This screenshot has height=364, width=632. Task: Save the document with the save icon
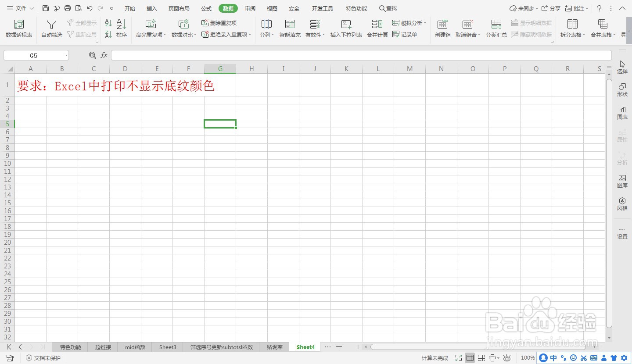coord(46,8)
